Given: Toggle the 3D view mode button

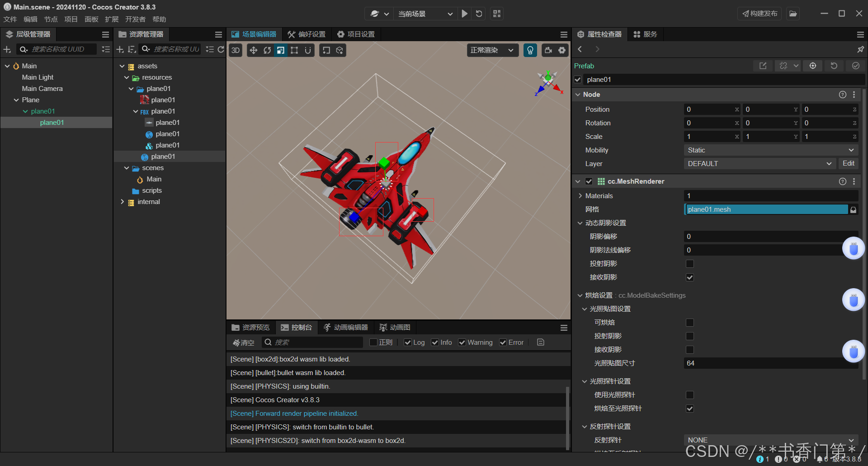Looking at the screenshot, I should coord(236,50).
